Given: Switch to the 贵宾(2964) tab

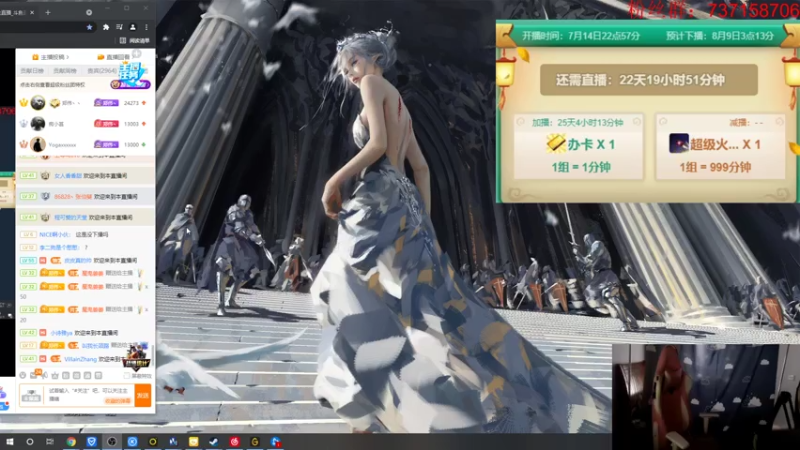Looking at the screenshot, I should pos(102,71).
